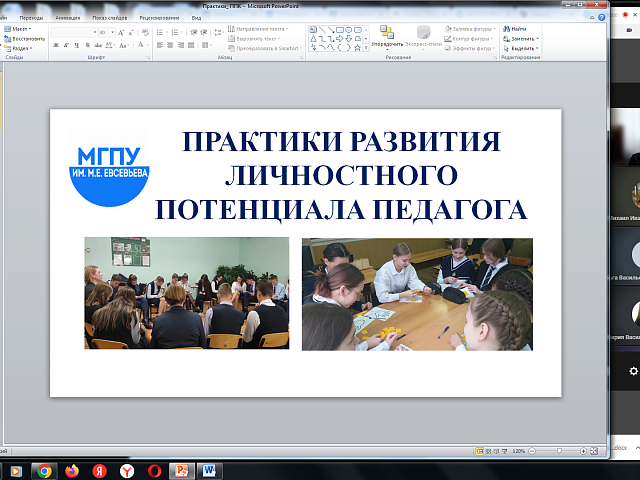Click the Bold formatting button
Screen dimensions: 640x480
(x=57, y=45)
